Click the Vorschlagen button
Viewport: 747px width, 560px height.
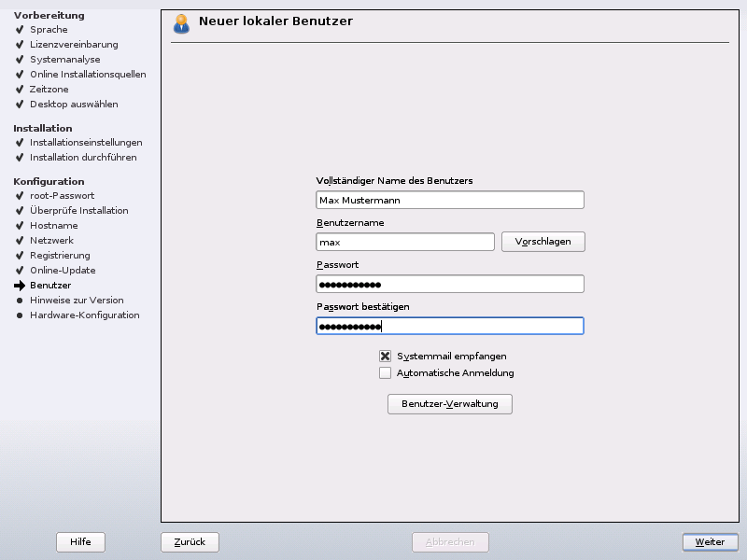click(543, 242)
